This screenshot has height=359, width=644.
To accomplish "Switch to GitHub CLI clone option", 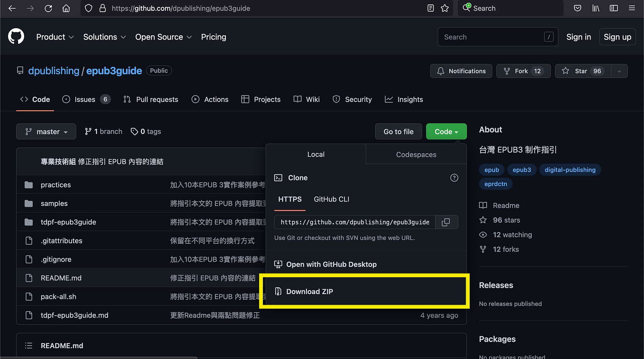I will (x=332, y=199).
